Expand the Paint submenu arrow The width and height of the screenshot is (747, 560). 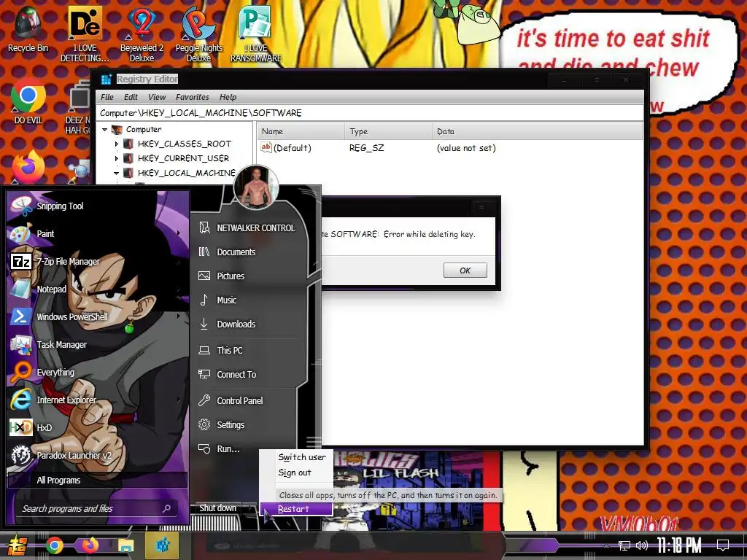pos(179,233)
